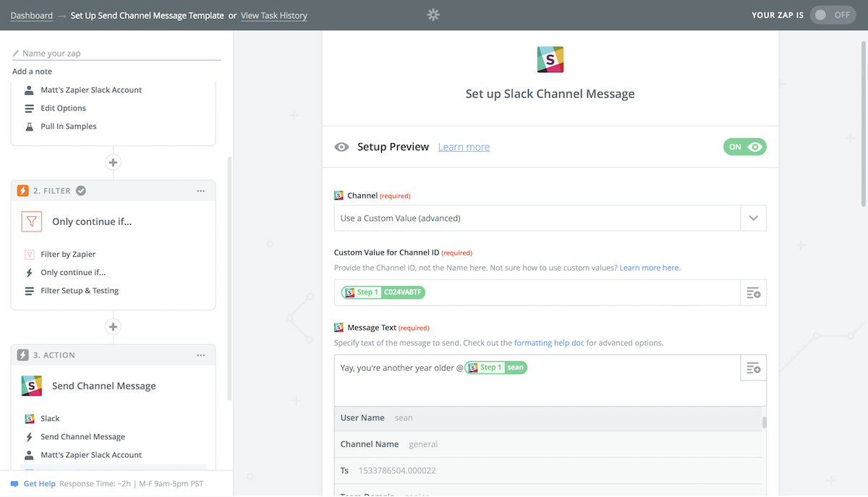Click the Name your zap input field

tap(116, 53)
